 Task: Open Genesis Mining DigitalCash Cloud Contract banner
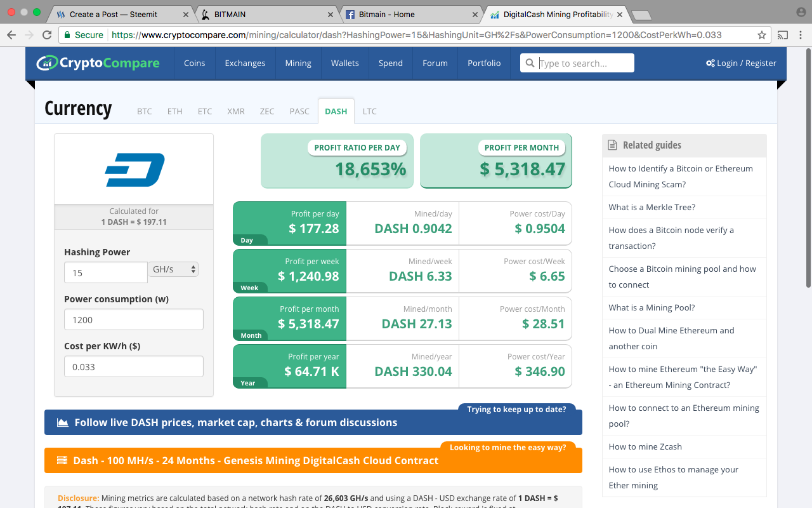coord(313,460)
